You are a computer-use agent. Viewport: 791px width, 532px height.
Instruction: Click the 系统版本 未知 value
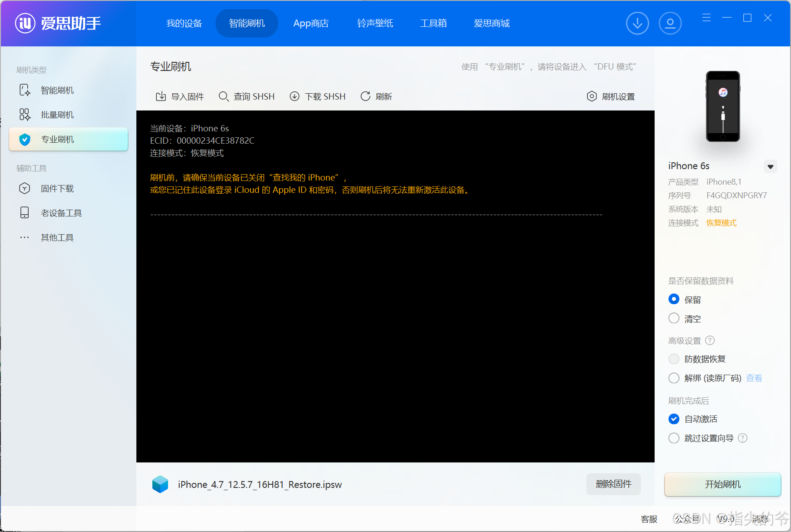click(714, 209)
